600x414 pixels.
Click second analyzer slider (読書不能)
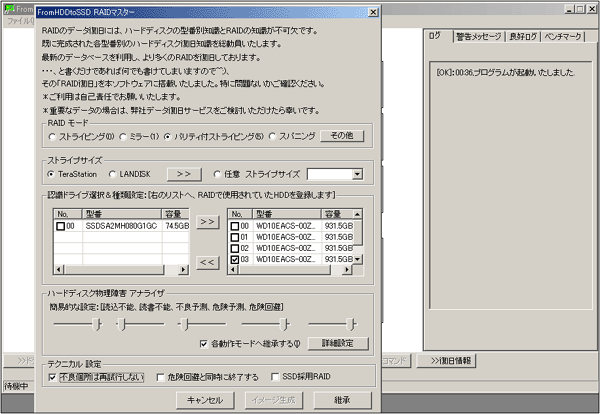pos(121,324)
